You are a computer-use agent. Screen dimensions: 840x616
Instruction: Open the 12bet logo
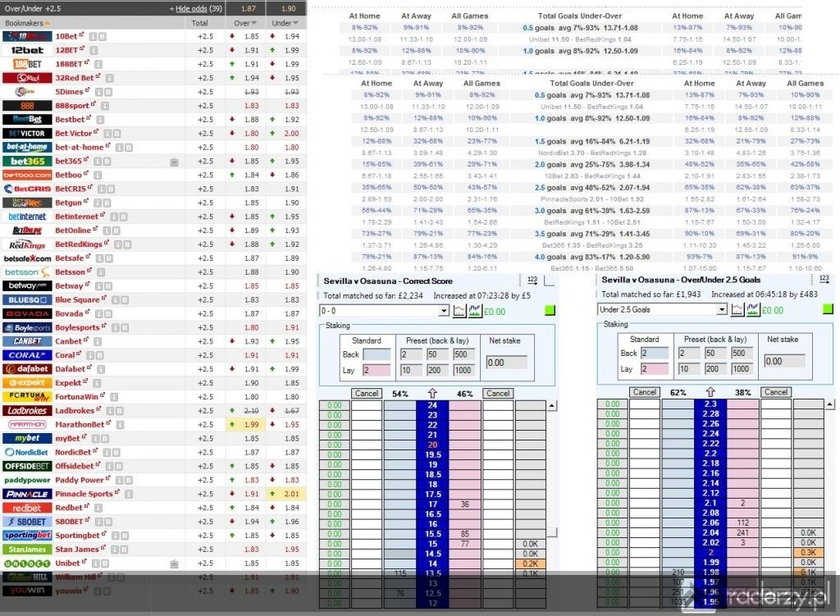27,50
